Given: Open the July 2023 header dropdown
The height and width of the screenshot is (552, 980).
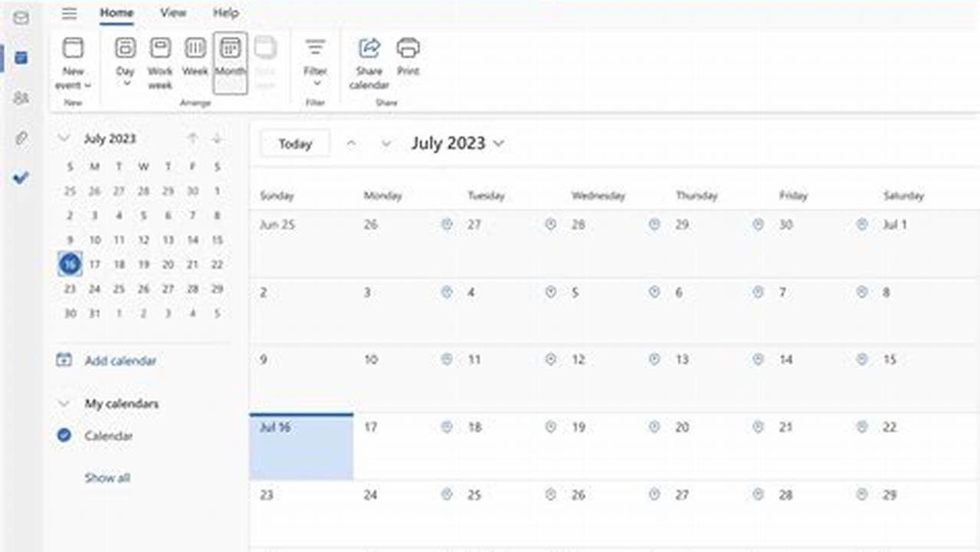Looking at the screenshot, I should point(500,143).
